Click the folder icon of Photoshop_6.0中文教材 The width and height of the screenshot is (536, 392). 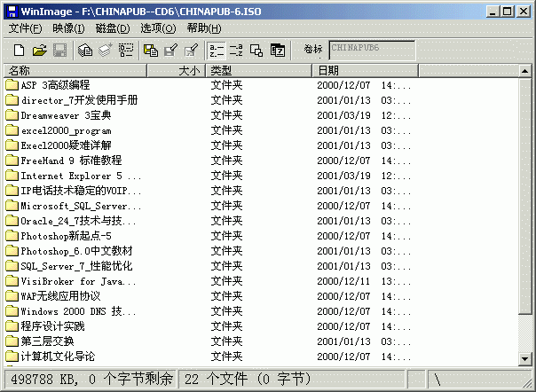pyautogui.click(x=12, y=250)
